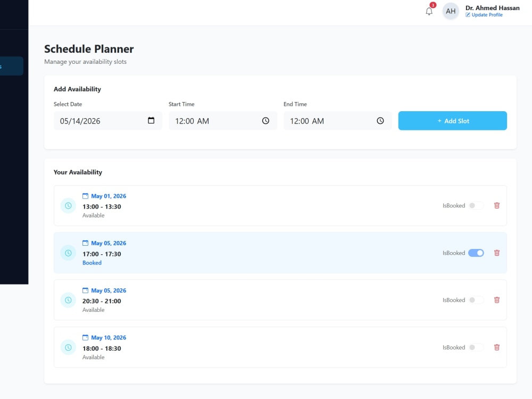This screenshot has width=532, height=399.
Task: Delete the May 01 13:00 - 13:30 slot
Action: [497, 205]
